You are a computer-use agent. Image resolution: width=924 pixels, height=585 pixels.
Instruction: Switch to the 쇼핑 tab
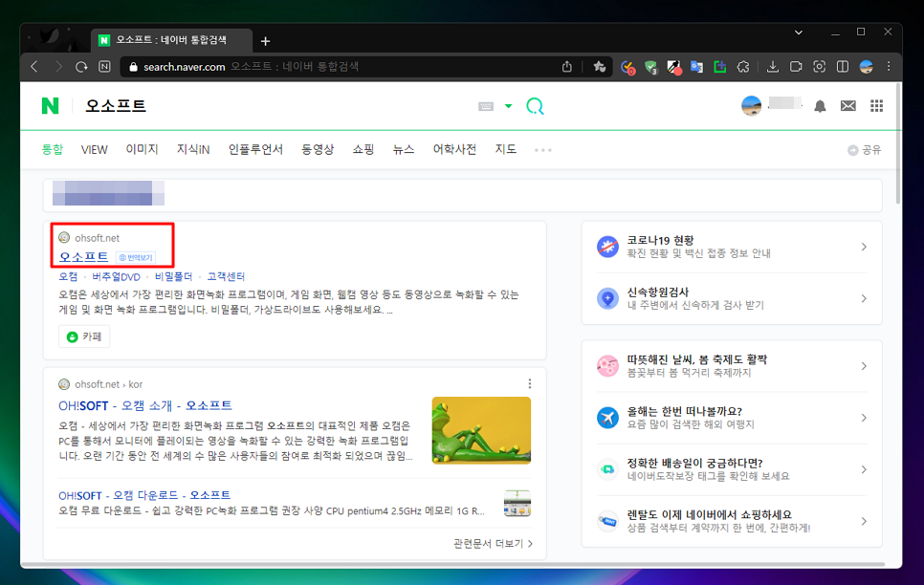coord(363,150)
